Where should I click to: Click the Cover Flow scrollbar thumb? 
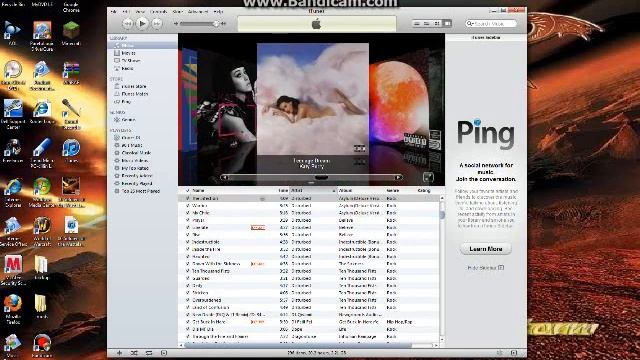pyautogui.click(x=321, y=178)
